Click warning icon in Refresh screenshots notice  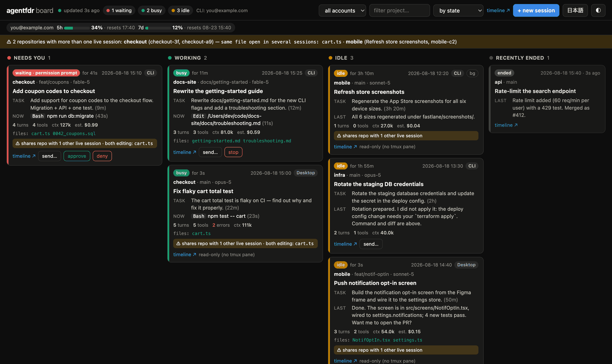click(x=339, y=135)
